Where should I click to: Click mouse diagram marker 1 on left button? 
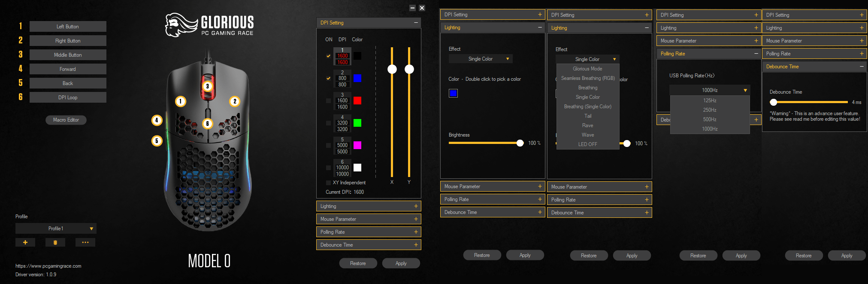181,101
